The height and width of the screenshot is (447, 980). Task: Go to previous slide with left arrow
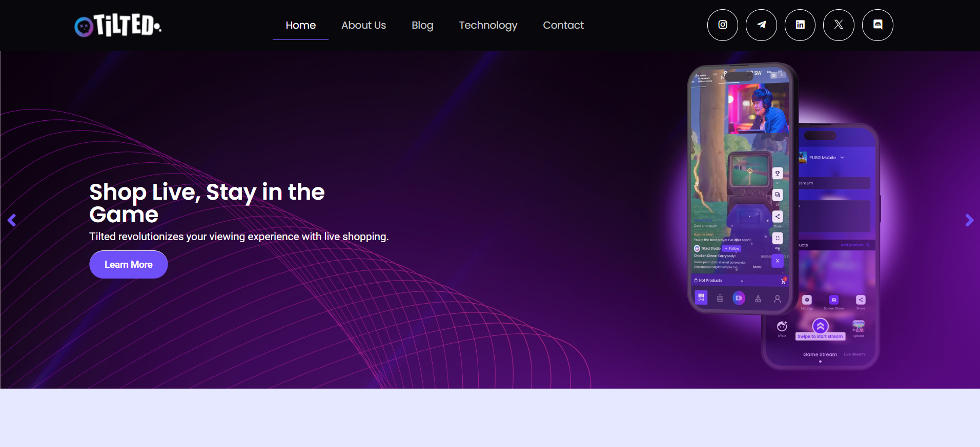(12, 220)
